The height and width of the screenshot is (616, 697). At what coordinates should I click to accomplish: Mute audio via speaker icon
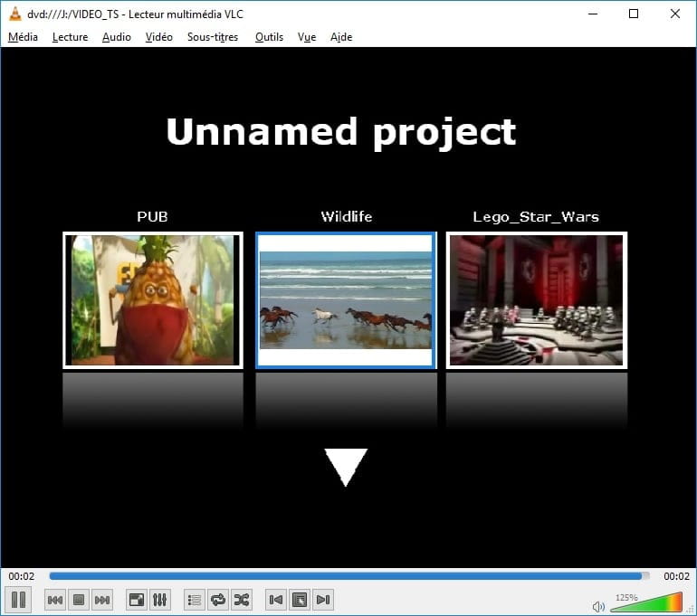coord(598,606)
